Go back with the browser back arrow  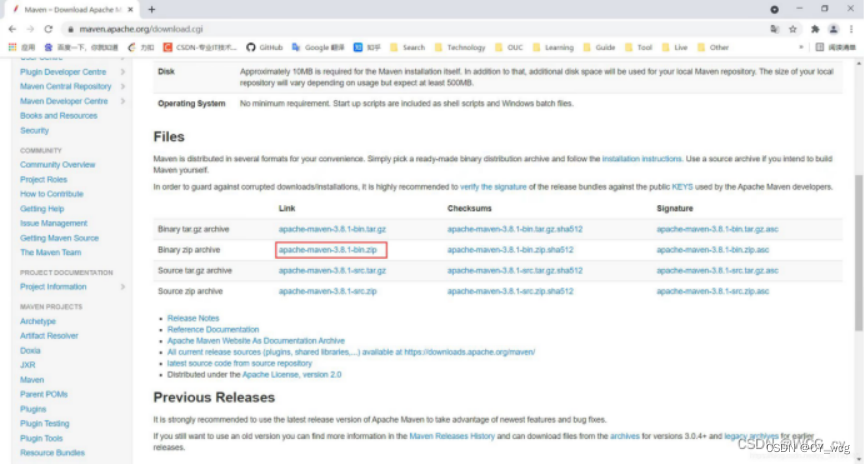(12, 29)
